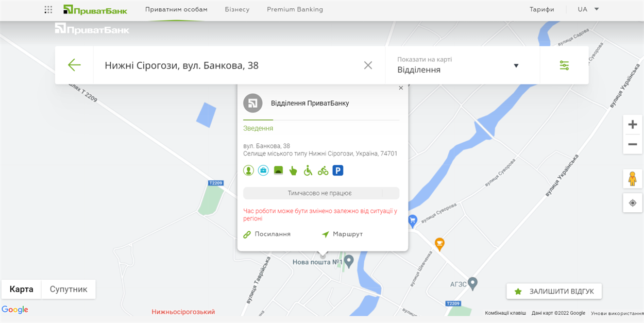The height and width of the screenshot is (323, 644).
Task: Click the Відділення ПриватБанку popup title
Action: [310, 103]
